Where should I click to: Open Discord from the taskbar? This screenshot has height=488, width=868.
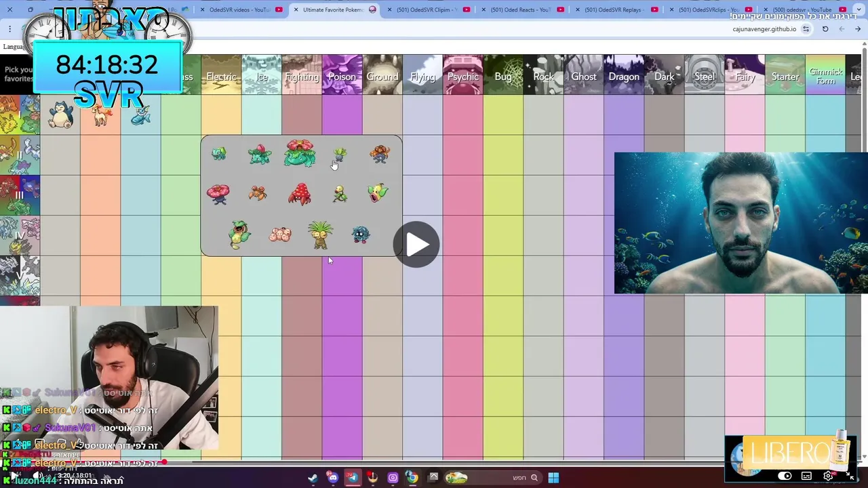[x=332, y=477]
